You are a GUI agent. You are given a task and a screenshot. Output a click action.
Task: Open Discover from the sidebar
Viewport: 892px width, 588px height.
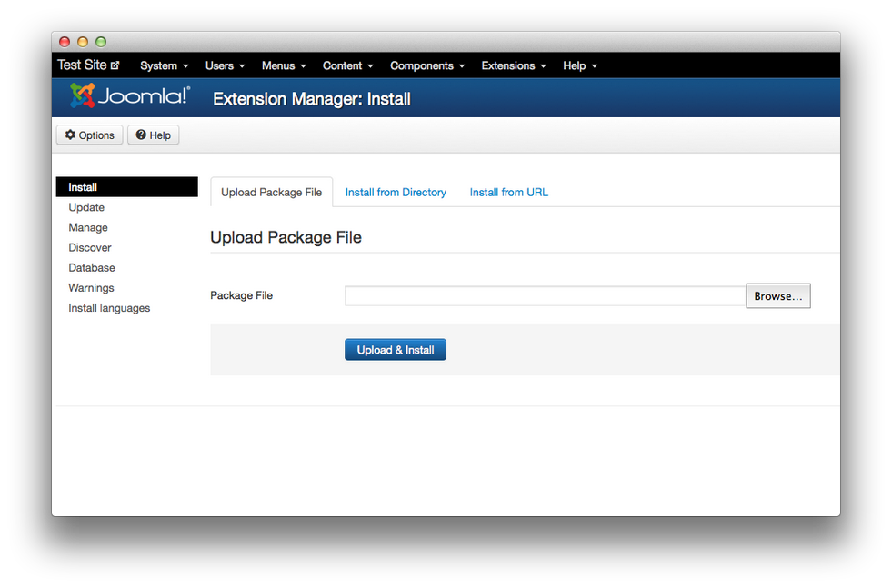90,247
